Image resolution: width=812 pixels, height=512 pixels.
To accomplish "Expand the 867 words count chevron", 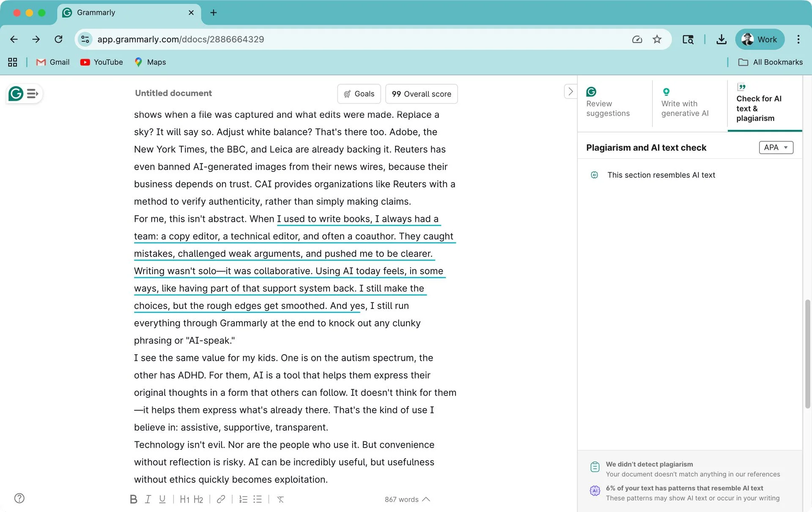I will (426, 499).
